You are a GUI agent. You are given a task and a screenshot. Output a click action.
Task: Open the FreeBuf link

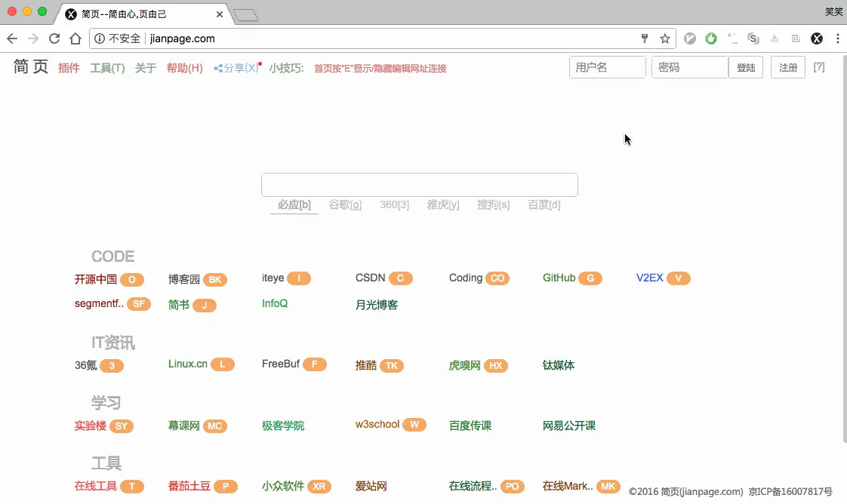(x=280, y=364)
